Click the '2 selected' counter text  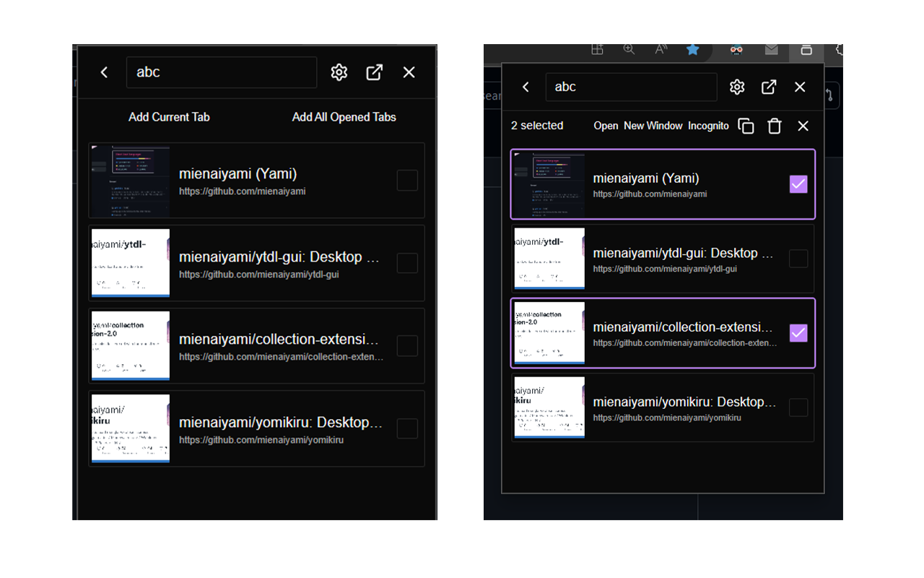[x=537, y=126]
